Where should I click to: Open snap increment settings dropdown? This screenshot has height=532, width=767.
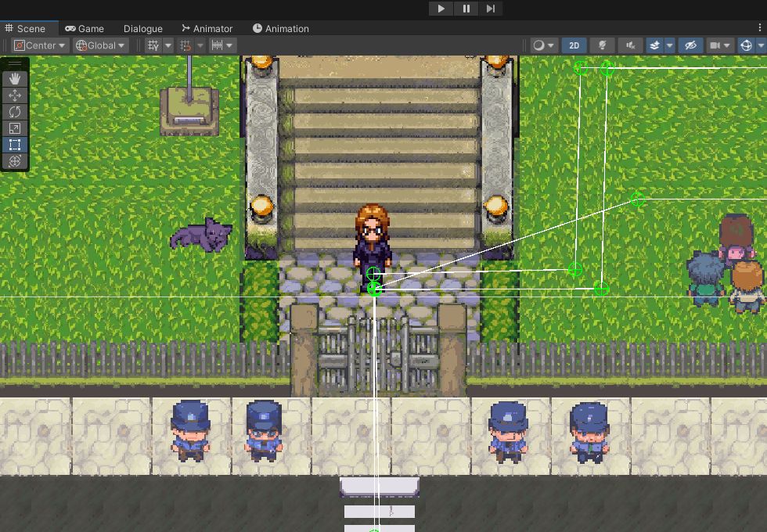[x=222, y=45]
